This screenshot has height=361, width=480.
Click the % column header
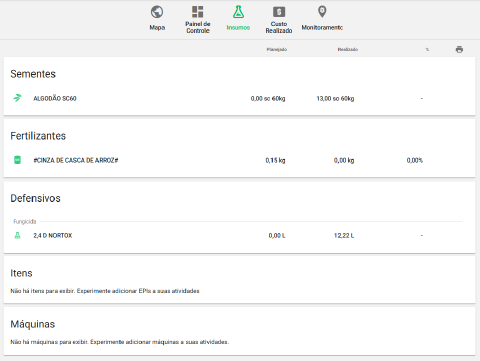(427, 50)
